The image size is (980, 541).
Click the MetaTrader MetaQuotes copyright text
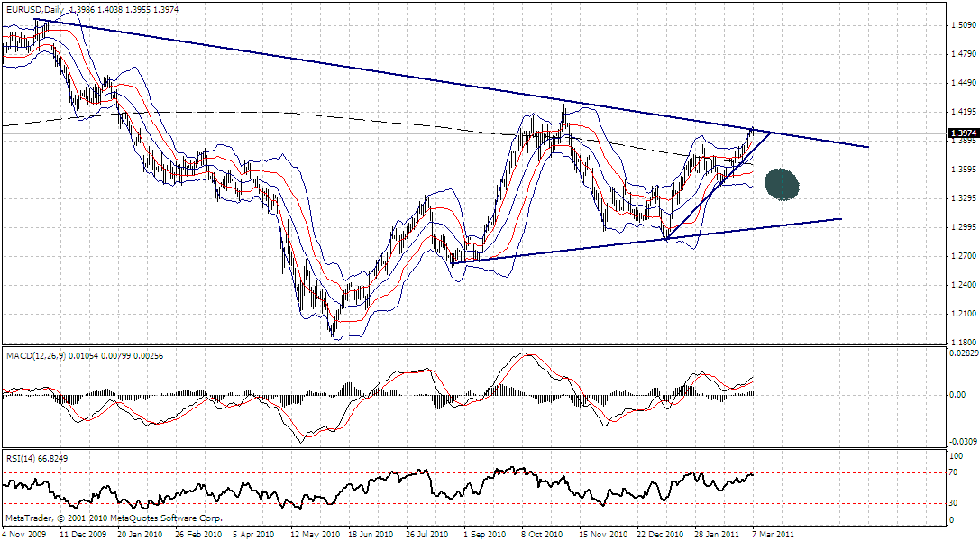pyautogui.click(x=114, y=518)
